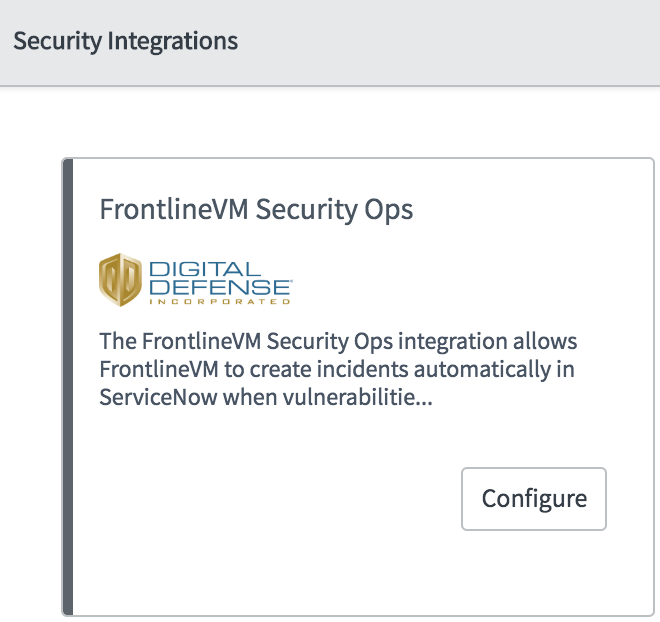Click the Security Integrations header title

(126, 41)
